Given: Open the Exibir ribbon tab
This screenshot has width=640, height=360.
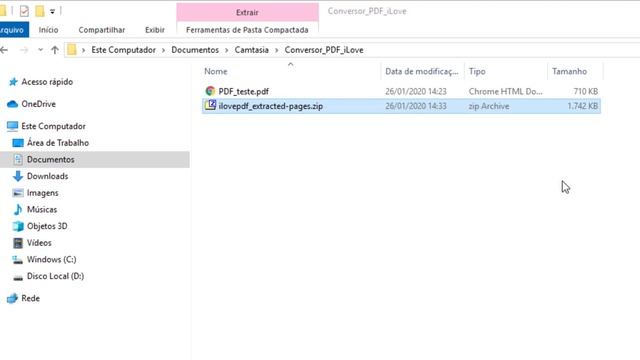Looking at the screenshot, I should coord(155,30).
